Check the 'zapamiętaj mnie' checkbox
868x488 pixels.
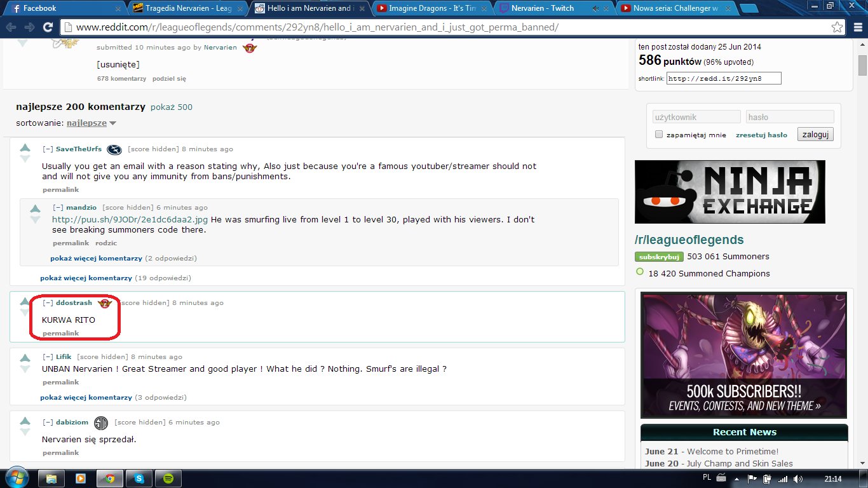click(x=659, y=135)
